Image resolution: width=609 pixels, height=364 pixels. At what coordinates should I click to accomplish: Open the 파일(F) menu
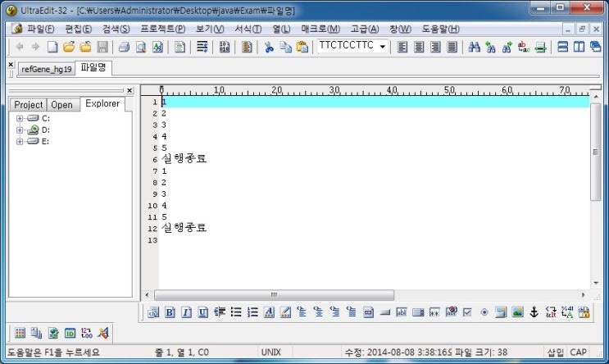40,30
